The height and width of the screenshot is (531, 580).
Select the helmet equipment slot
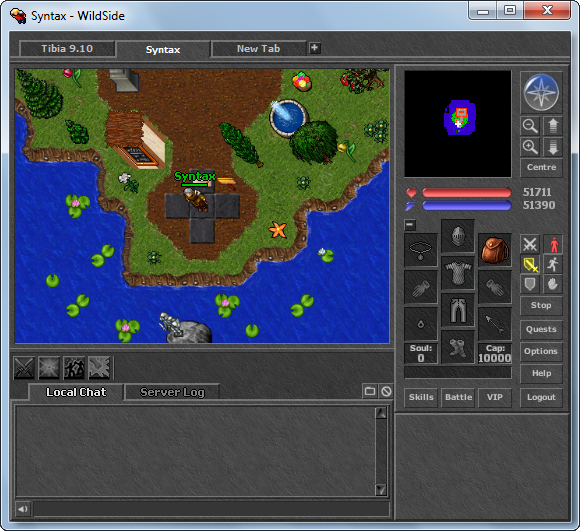click(458, 236)
